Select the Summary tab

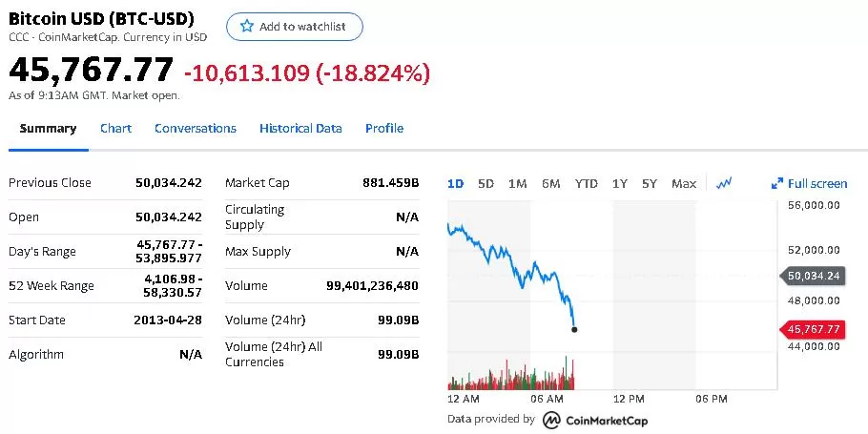(x=48, y=129)
